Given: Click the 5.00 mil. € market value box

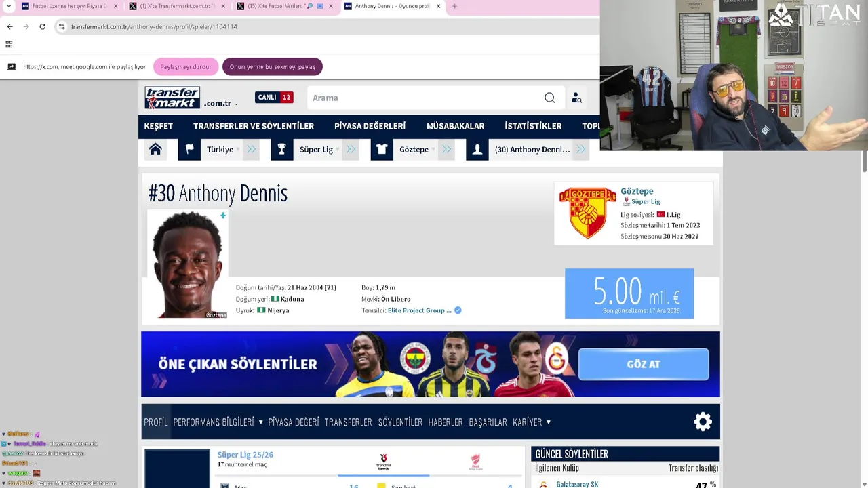Looking at the screenshot, I should pos(629,293).
